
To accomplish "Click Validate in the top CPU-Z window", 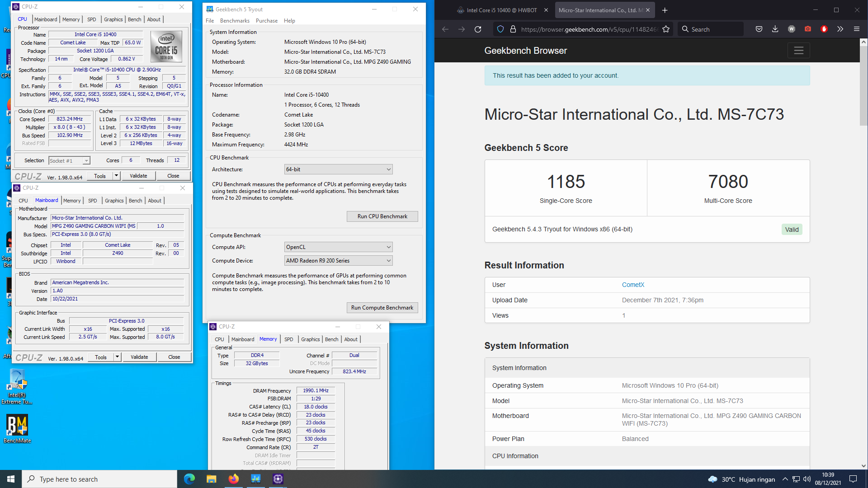I will (x=138, y=176).
